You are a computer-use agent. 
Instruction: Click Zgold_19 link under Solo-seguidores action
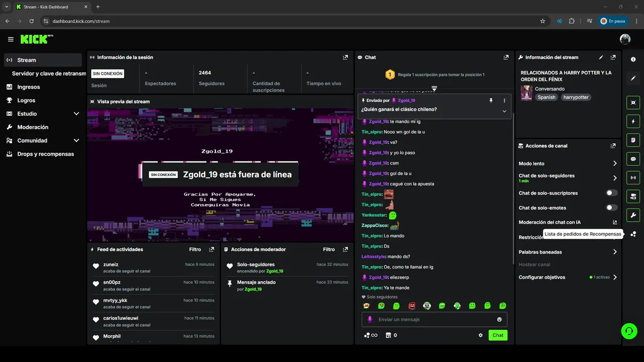pos(275,271)
